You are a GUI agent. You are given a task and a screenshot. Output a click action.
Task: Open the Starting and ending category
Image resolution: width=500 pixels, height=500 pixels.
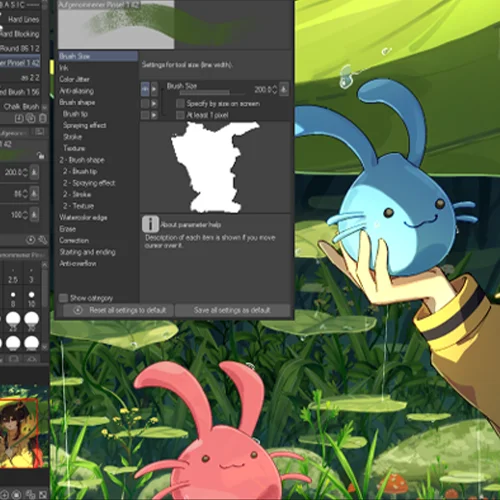(x=98, y=252)
